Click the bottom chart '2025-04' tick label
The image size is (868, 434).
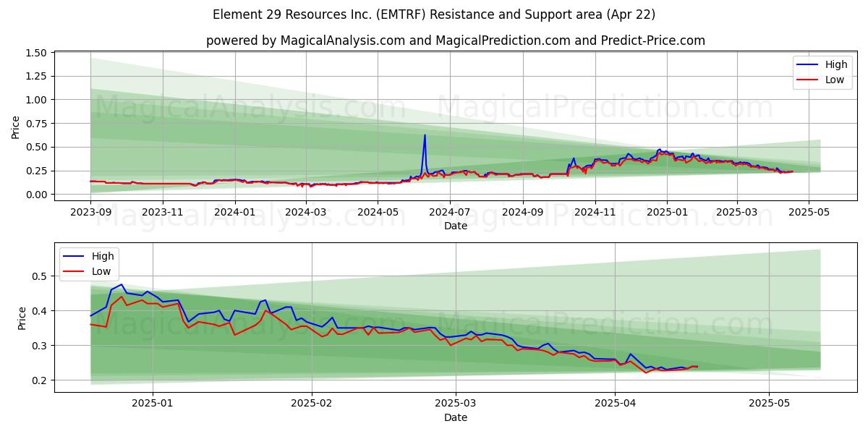coord(615,404)
